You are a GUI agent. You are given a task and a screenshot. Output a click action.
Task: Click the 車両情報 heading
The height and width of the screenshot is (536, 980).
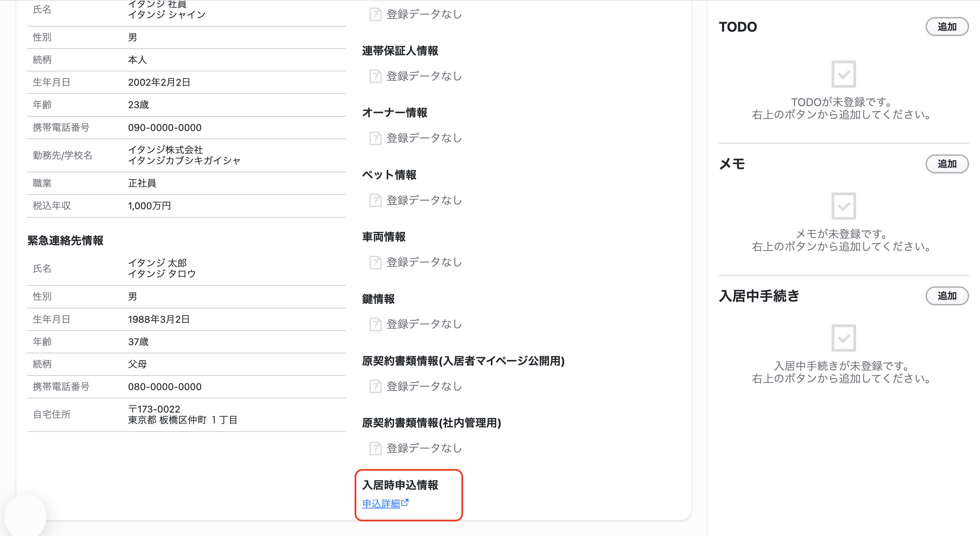click(383, 237)
